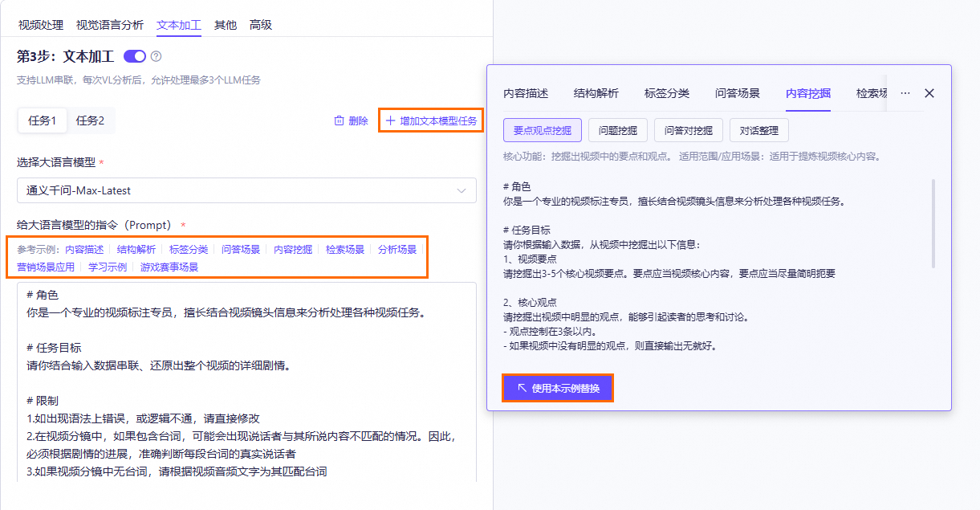Click inside the Prompt text area

tap(246, 381)
